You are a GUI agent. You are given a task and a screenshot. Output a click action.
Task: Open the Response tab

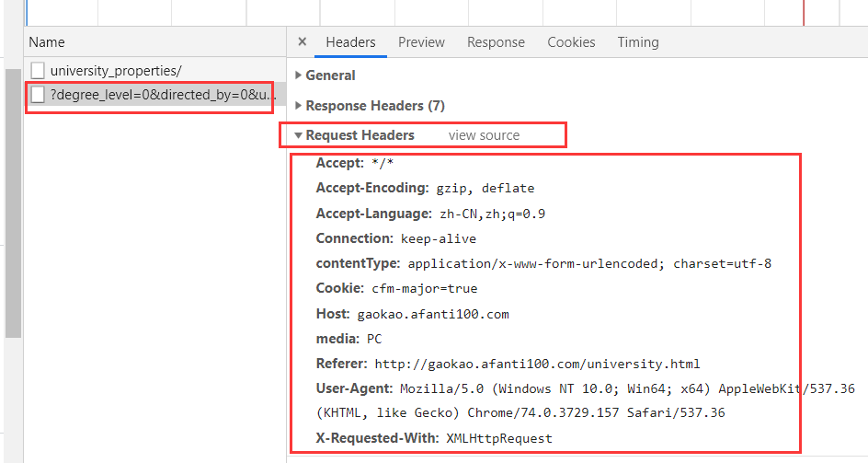pos(496,42)
